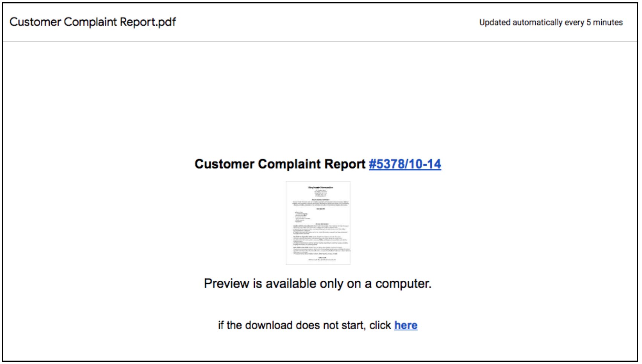Select the 'Customer Complaint Report.pdf' file title

tap(93, 22)
